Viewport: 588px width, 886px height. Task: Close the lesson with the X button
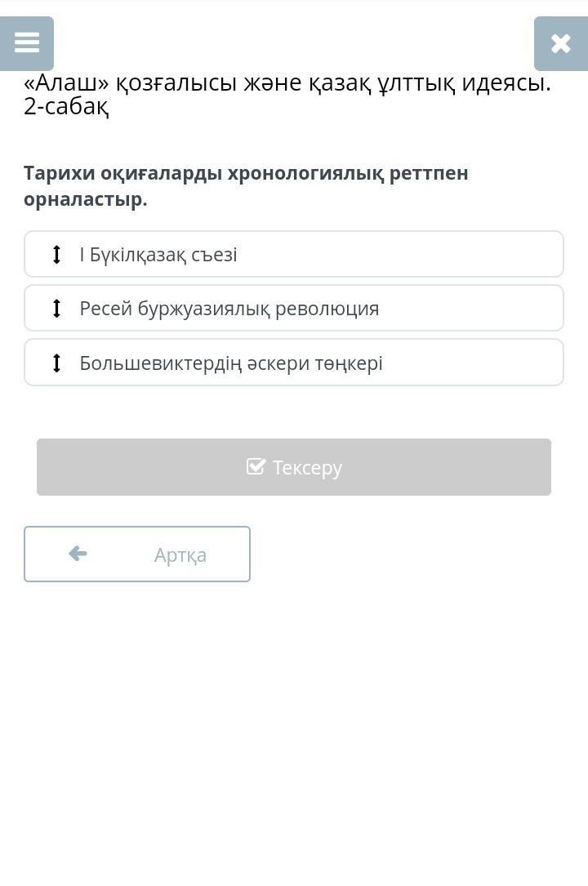pyautogui.click(x=561, y=43)
